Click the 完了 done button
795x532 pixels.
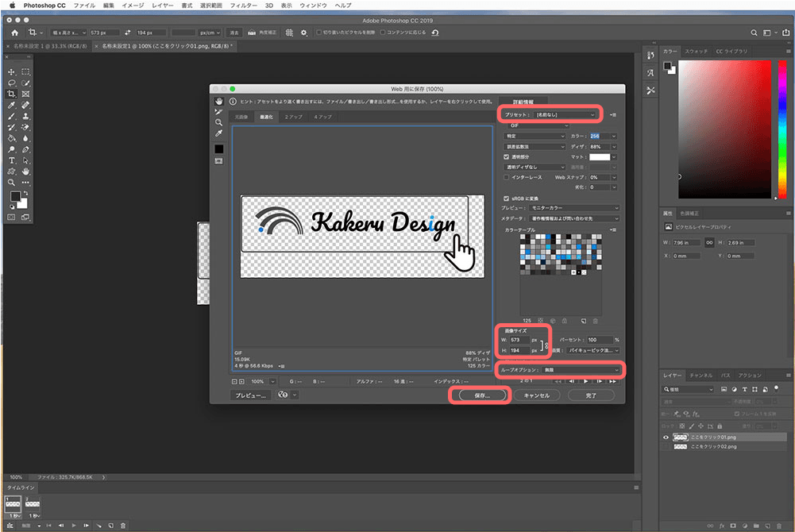click(591, 395)
